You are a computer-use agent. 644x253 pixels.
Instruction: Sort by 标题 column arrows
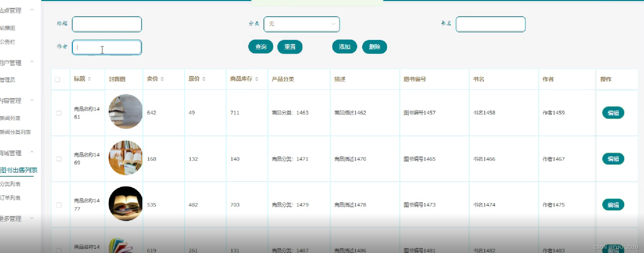(x=89, y=79)
